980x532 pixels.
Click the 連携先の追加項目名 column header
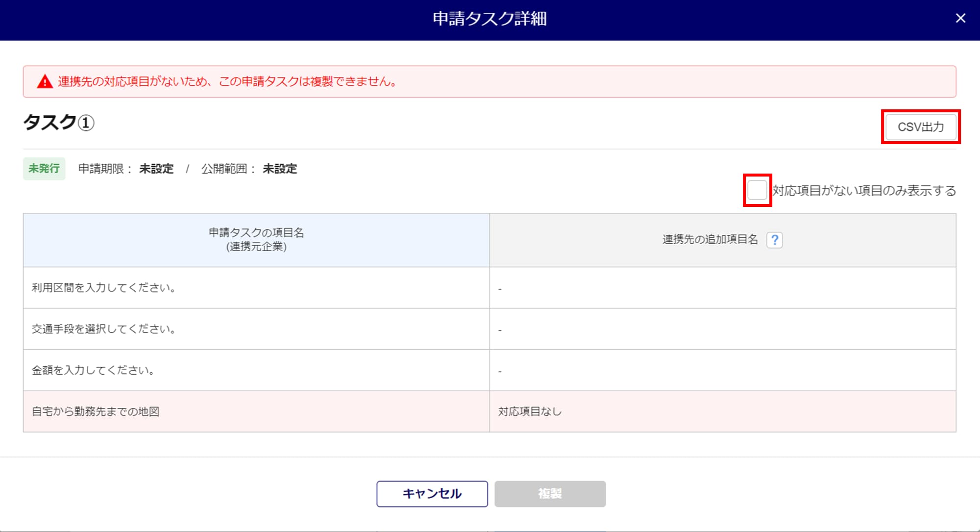pos(710,239)
